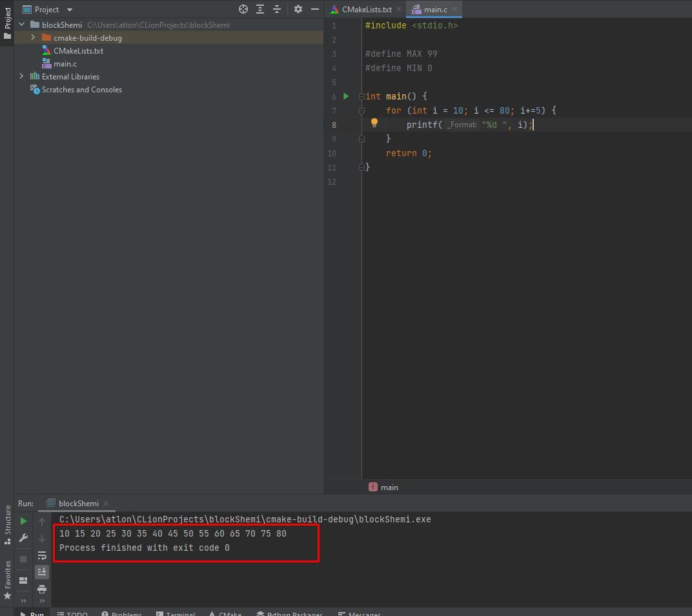This screenshot has height=616, width=692.
Task: Switch to the CMakeLists.txt editor tab
Action: [366, 9]
